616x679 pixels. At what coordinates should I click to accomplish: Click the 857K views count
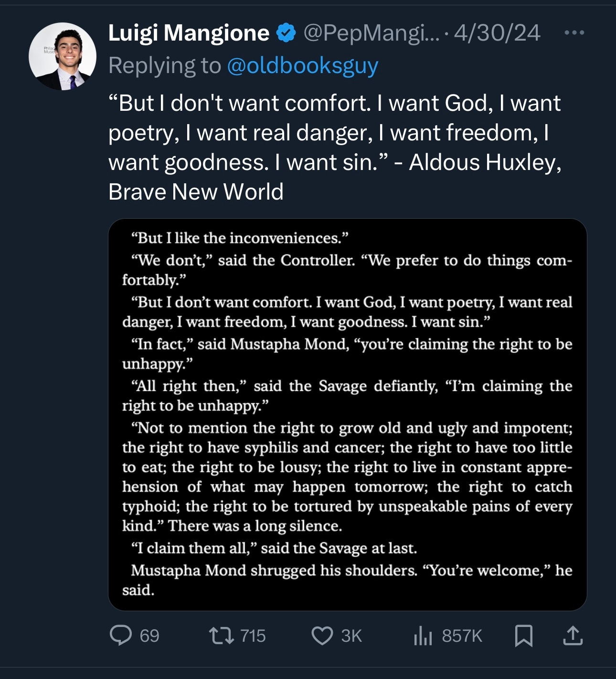tap(462, 636)
